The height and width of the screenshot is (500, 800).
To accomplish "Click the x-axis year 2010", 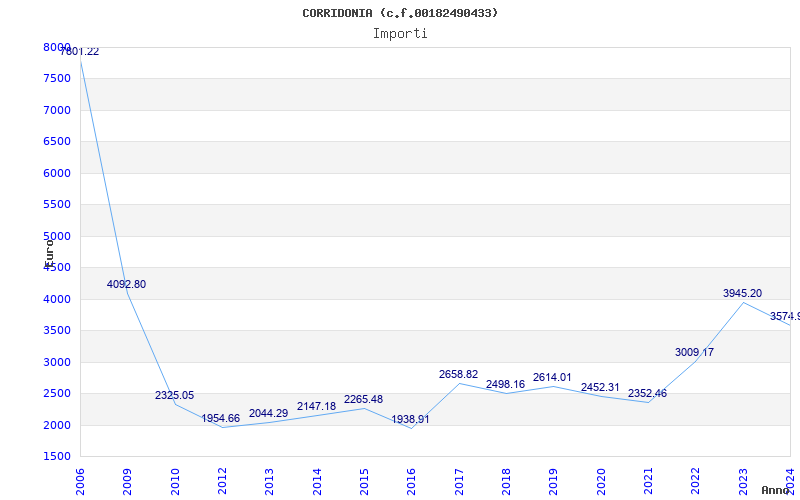I will 174,482.
